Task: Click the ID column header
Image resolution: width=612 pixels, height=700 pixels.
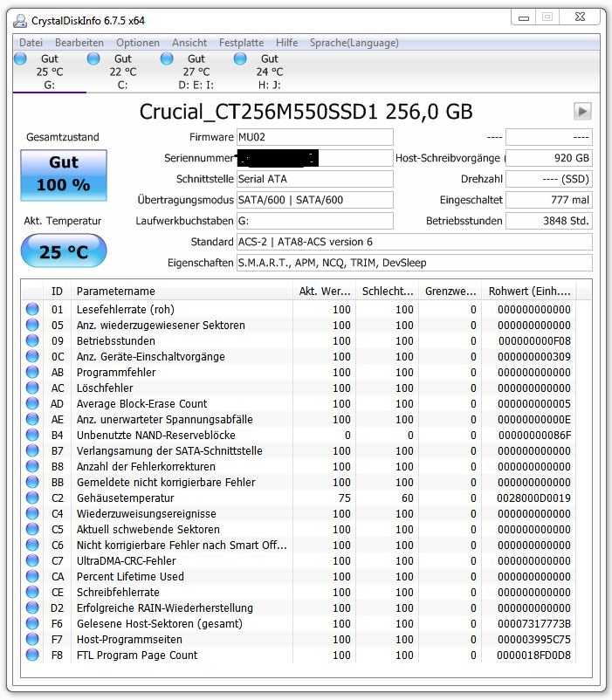Action: click(x=57, y=291)
